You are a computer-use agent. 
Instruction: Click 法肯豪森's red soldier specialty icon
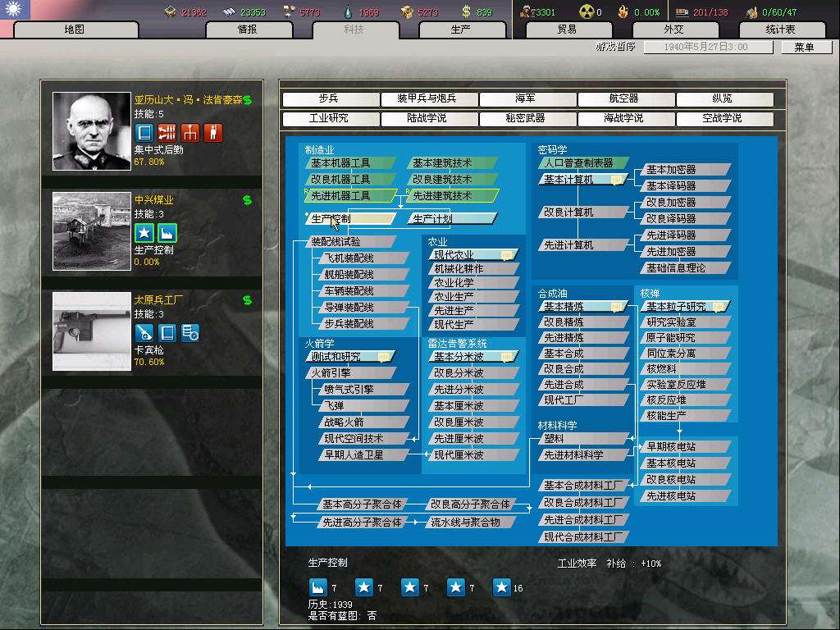click(x=213, y=132)
